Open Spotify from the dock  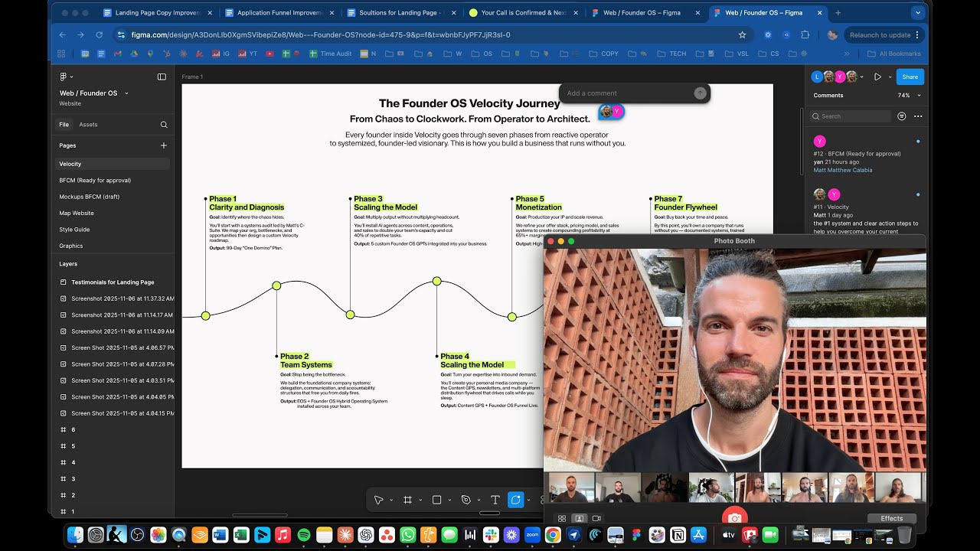pos(303,535)
